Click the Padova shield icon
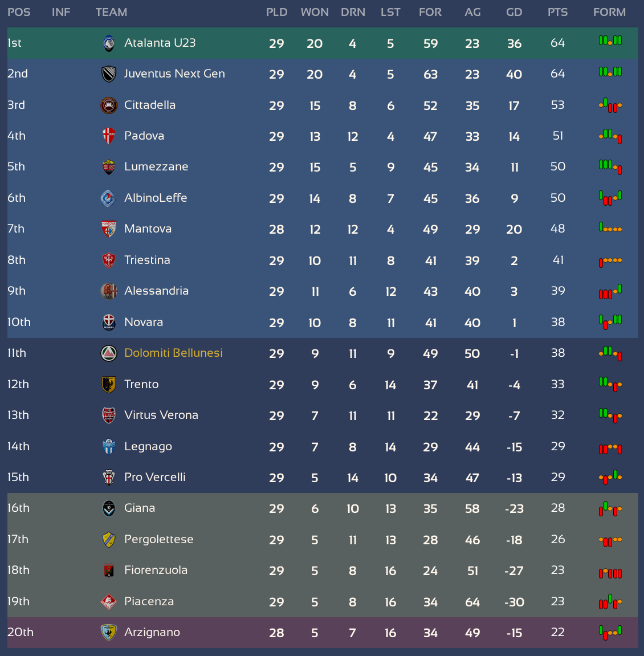Screen dimensions: 644x656 point(109,136)
